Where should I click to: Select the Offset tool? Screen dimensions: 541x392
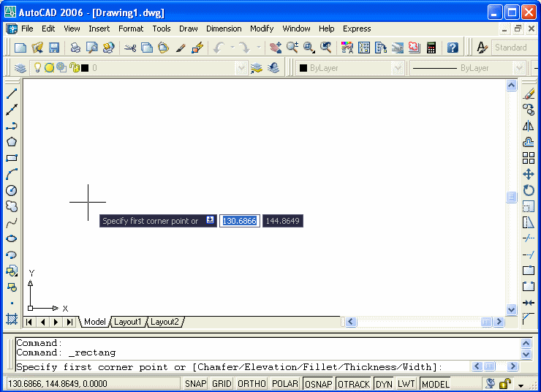click(529, 142)
